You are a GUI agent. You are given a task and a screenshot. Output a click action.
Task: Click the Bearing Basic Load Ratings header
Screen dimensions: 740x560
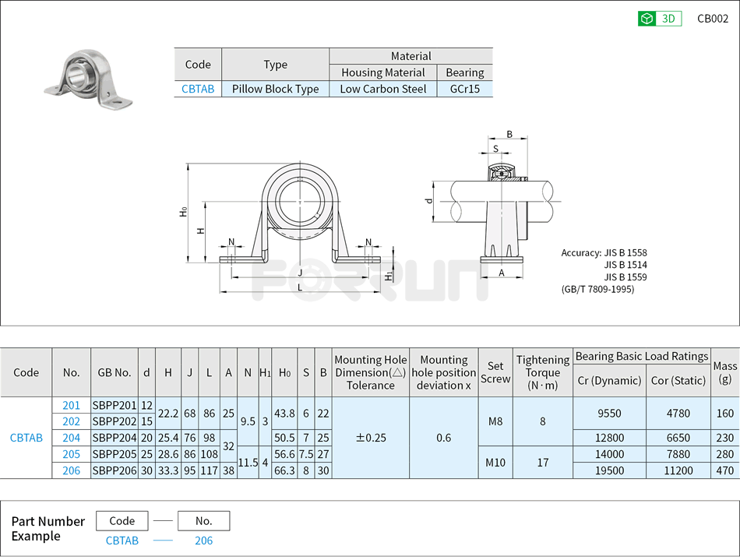tap(642, 356)
